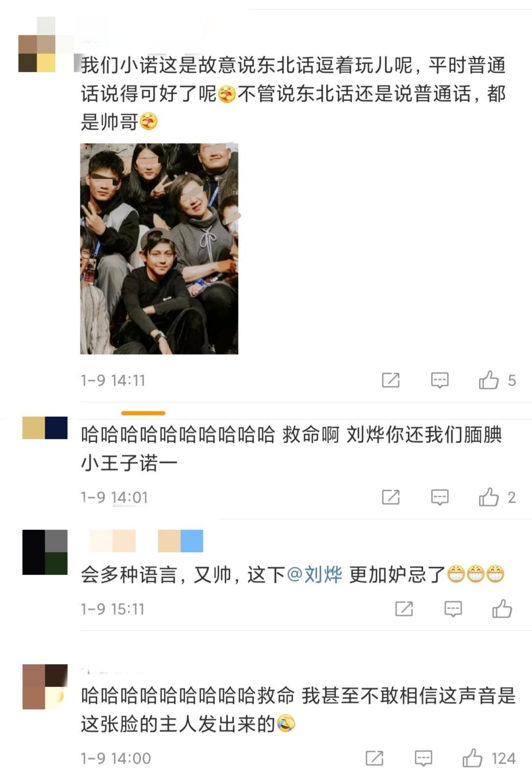Viewport: 532px width, 777px height.
Task: Forward the comment posted at 1-9 14:01
Action: [x=391, y=497]
